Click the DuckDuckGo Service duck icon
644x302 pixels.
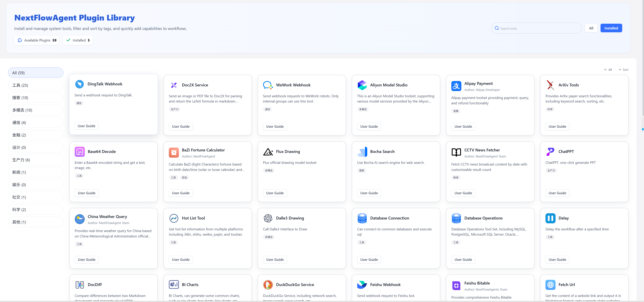(268, 285)
